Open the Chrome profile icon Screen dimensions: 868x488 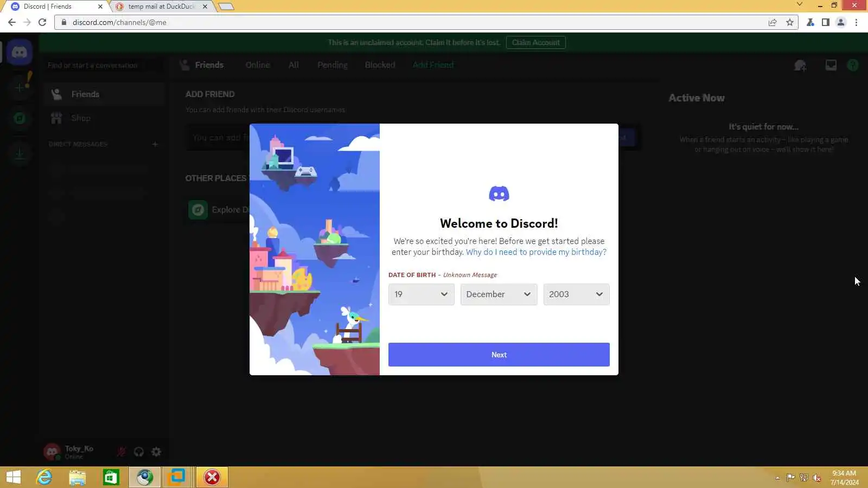click(x=841, y=22)
